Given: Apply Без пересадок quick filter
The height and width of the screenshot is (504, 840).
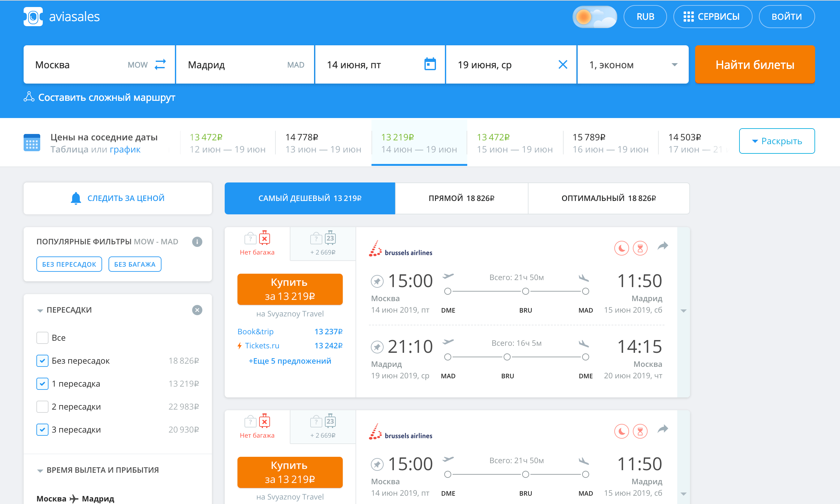Looking at the screenshot, I should point(69,264).
